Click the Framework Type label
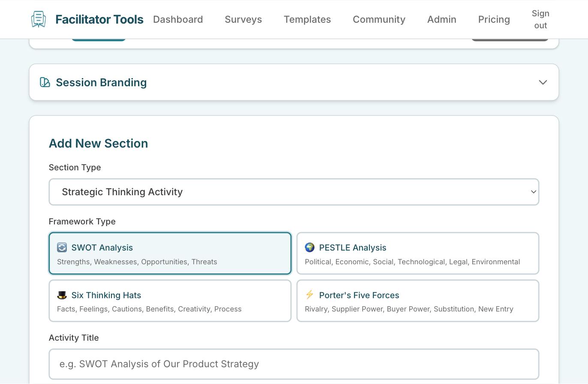 82,221
